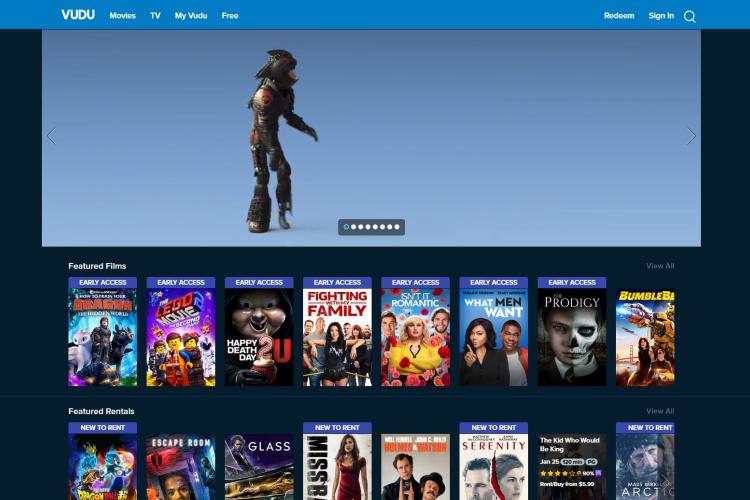750x500 pixels.
Task: Click Sign In
Action: [x=661, y=15]
